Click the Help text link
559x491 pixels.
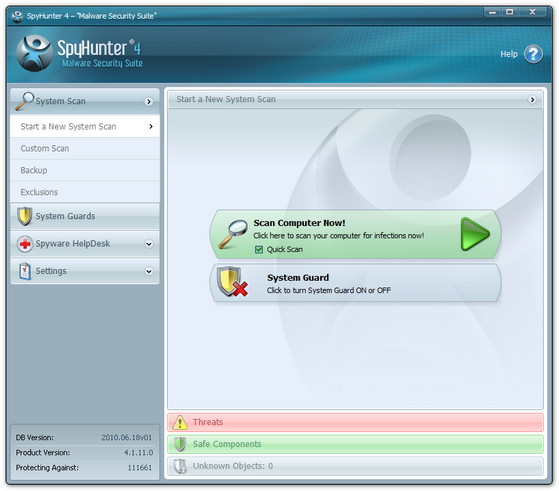[509, 54]
